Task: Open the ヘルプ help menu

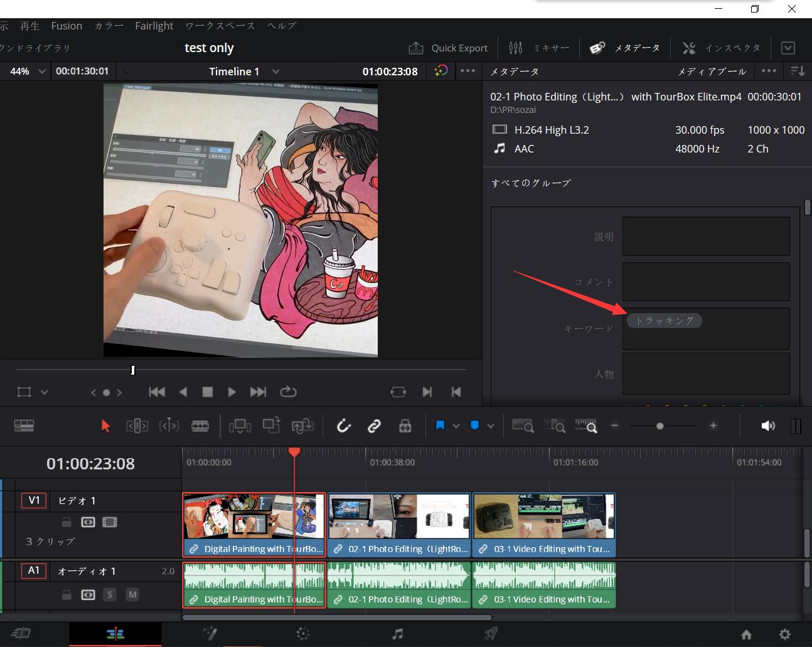Action: [281, 26]
